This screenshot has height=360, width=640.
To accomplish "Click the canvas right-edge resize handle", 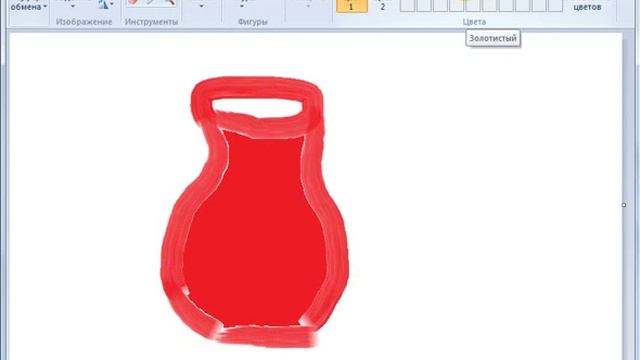I will 624,205.
